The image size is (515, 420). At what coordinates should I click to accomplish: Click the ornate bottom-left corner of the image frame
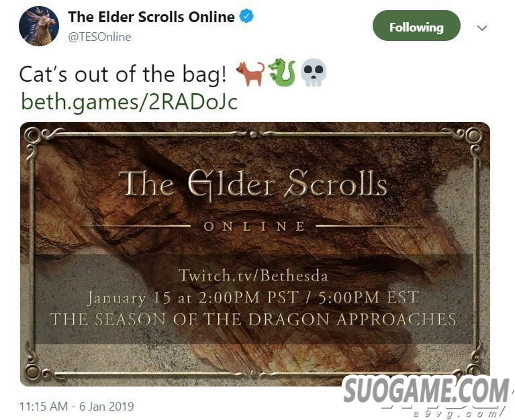coord(38,369)
